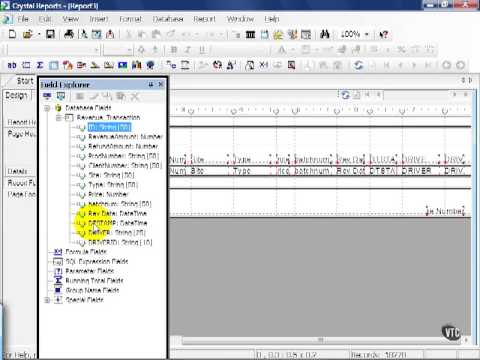Click the Insert Chart icon
480x360 pixels.
click(136, 65)
